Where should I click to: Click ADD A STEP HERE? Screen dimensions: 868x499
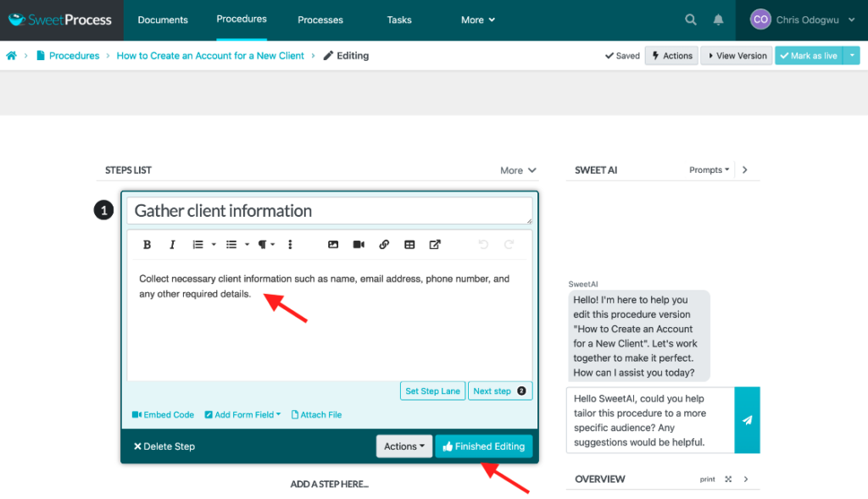pos(330,484)
